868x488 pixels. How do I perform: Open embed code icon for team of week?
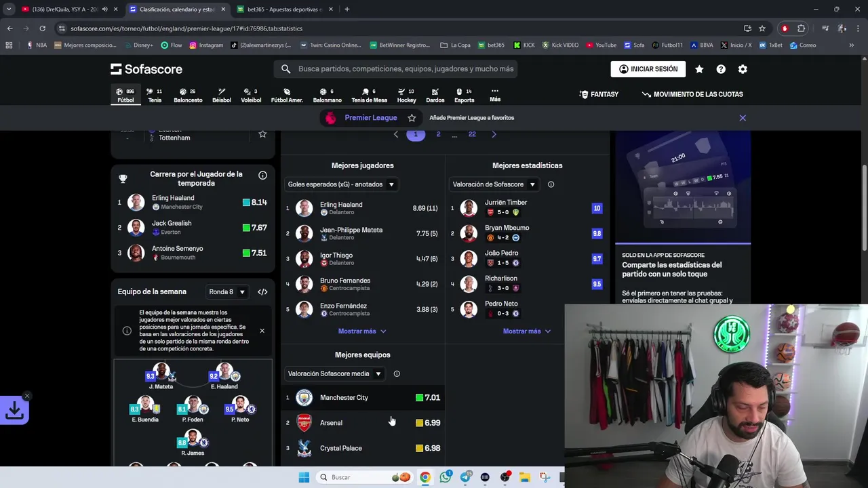(x=262, y=292)
